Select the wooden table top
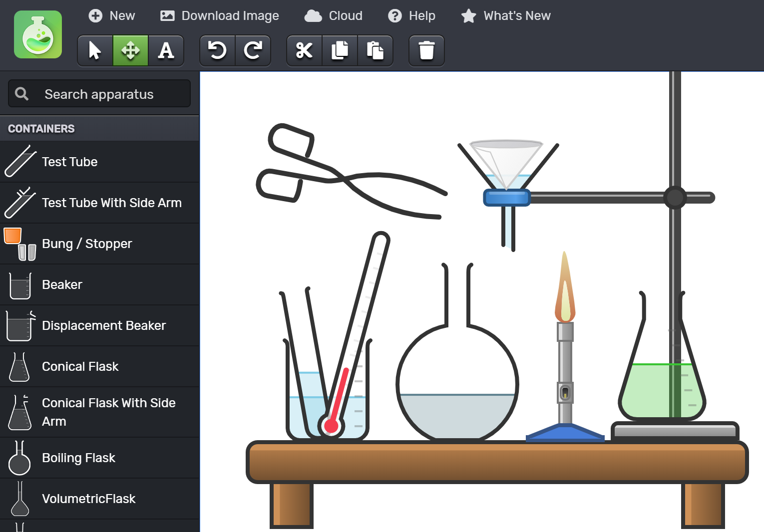The image size is (764, 532). [497, 462]
